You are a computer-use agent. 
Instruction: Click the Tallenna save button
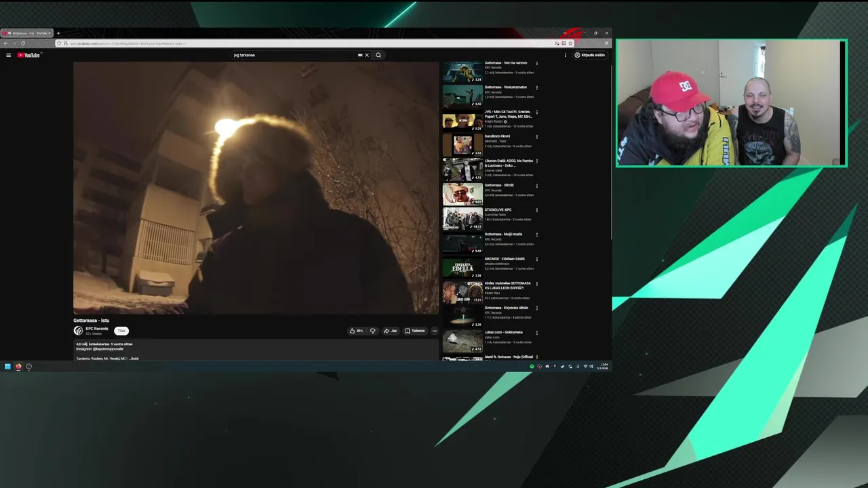415,331
